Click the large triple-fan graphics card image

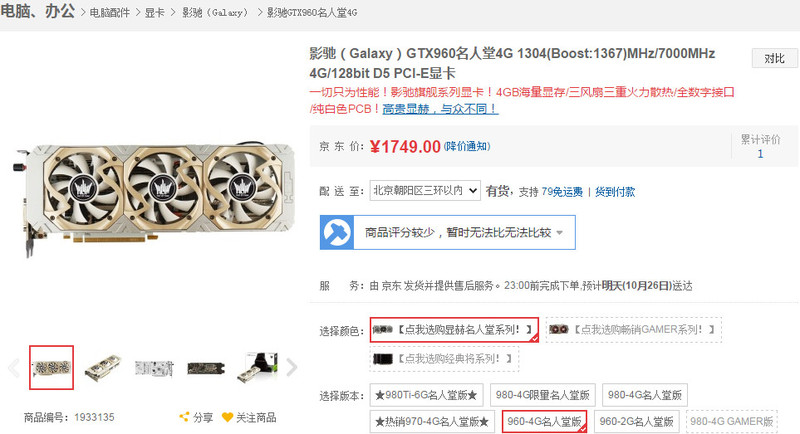[x=155, y=194]
